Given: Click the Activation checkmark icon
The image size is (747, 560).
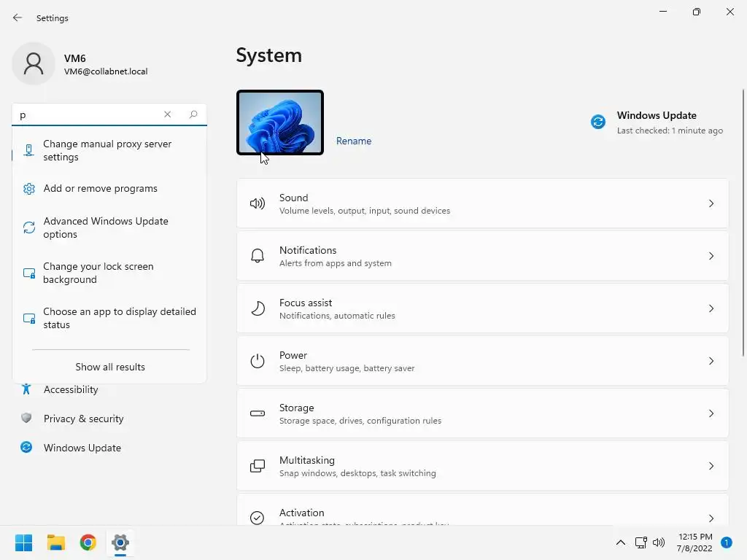Looking at the screenshot, I should [x=258, y=518].
